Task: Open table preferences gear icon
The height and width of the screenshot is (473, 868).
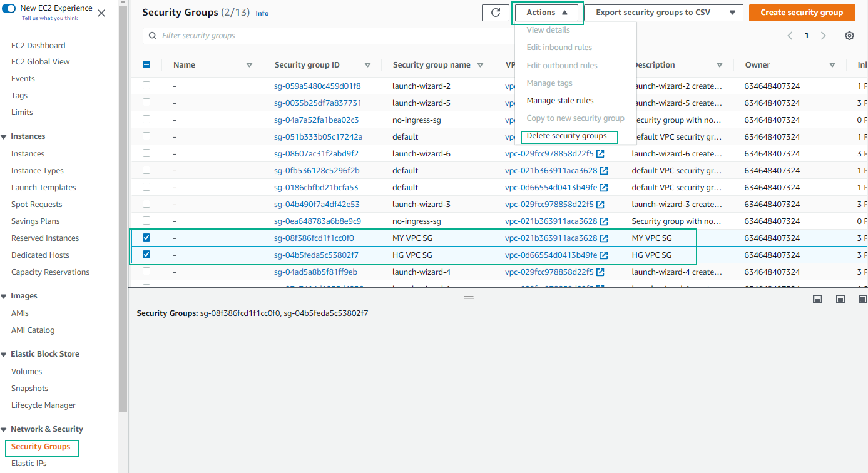Action: 849,36
